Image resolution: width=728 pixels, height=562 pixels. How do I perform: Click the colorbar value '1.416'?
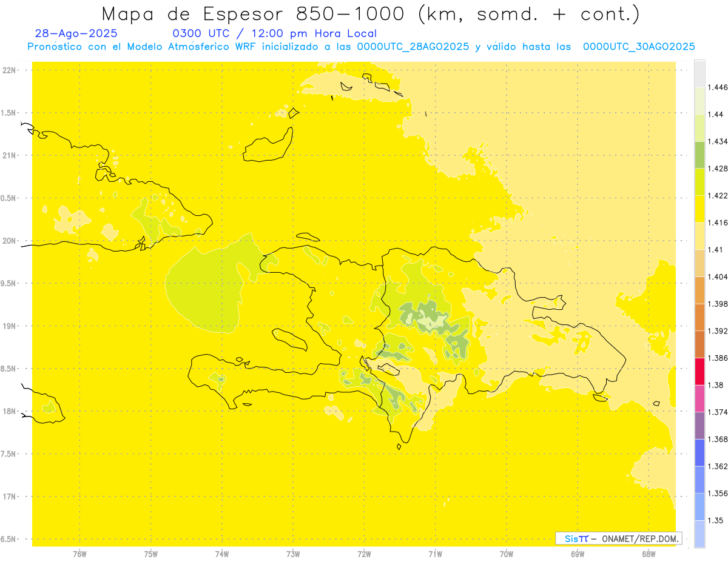tap(718, 222)
